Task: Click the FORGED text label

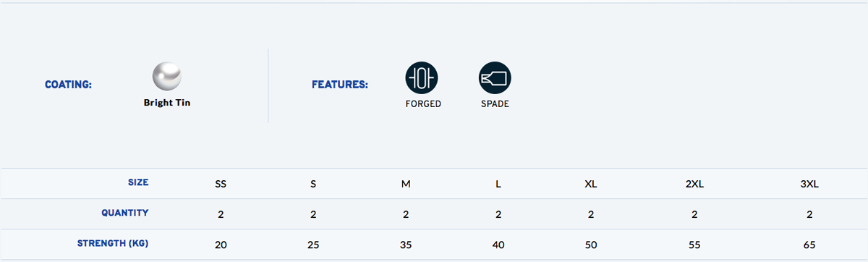Action: [423, 104]
